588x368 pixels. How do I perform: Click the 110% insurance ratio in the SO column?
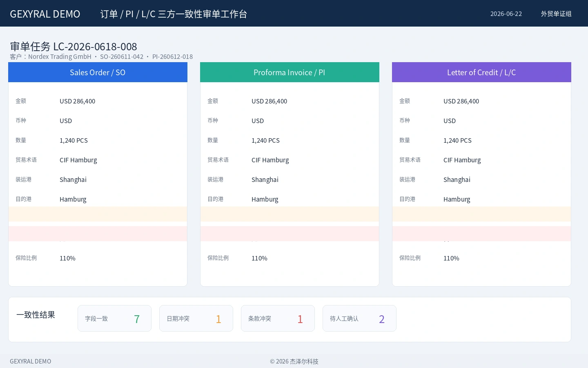tap(67, 258)
